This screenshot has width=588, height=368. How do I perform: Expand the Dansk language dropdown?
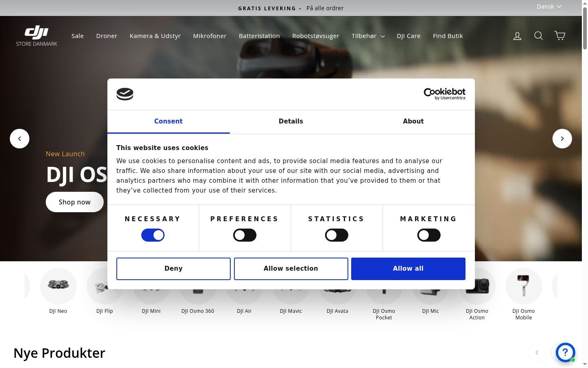tap(549, 7)
